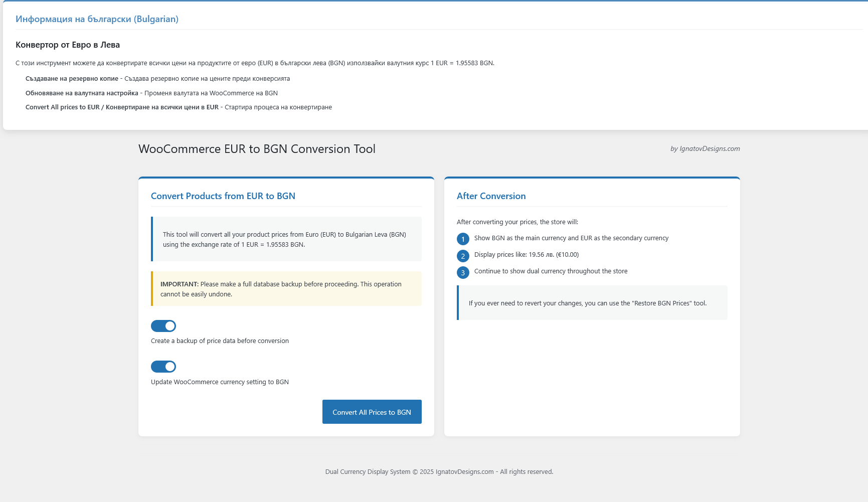Click the Dual Currency Display System footer text
Viewport: 868px width, 502px height.
point(439,472)
